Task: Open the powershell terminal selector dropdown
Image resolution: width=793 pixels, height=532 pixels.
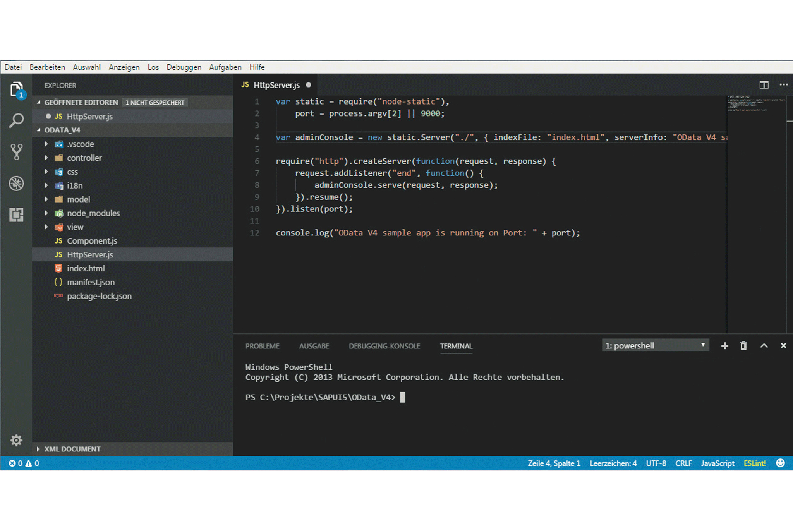Action: pyautogui.click(x=655, y=345)
